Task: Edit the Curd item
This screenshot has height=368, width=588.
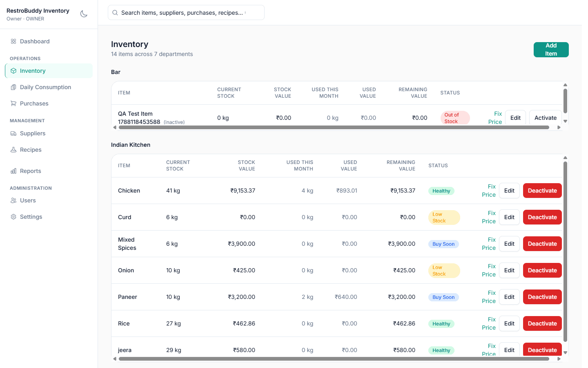Action: pos(509,217)
